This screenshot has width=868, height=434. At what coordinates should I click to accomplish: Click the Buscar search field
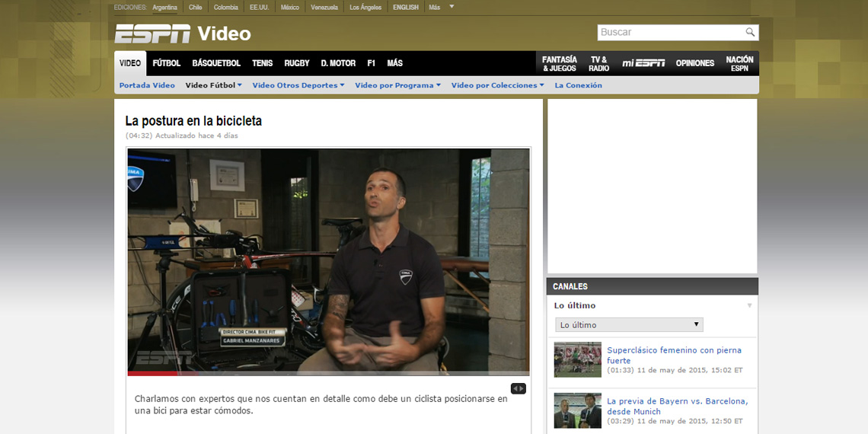point(670,32)
